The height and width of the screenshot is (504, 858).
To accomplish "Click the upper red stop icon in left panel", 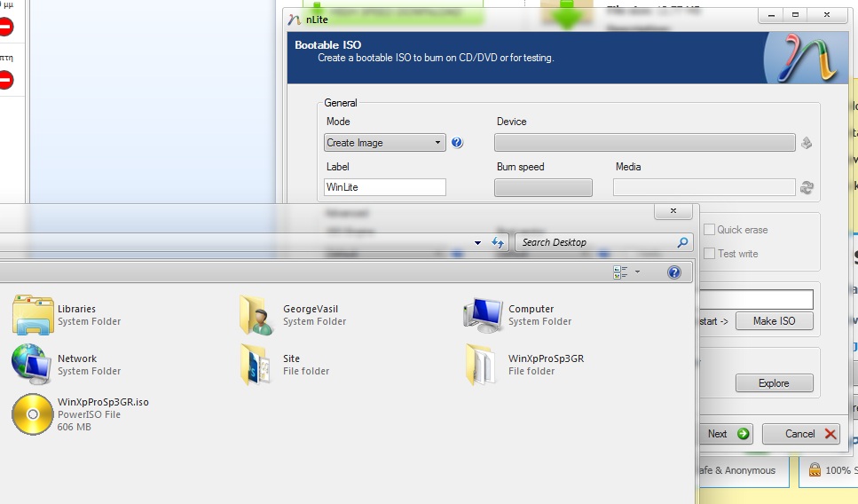I will (5, 27).
